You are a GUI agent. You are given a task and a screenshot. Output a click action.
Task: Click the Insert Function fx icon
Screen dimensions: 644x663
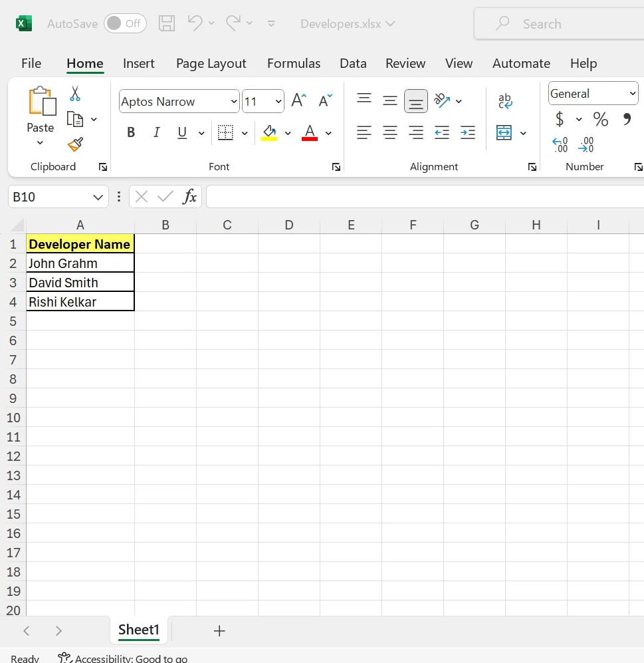click(190, 197)
